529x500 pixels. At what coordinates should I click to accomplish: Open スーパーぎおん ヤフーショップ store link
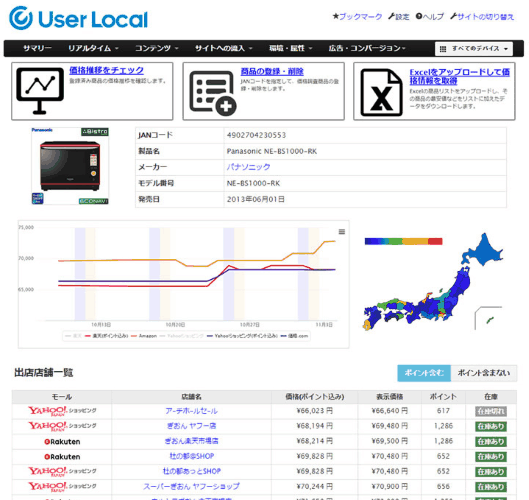click(x=191, y=486)
